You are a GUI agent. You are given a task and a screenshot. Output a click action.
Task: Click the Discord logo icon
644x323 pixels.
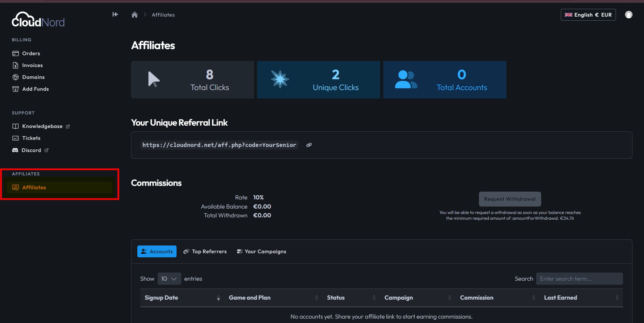15,150
